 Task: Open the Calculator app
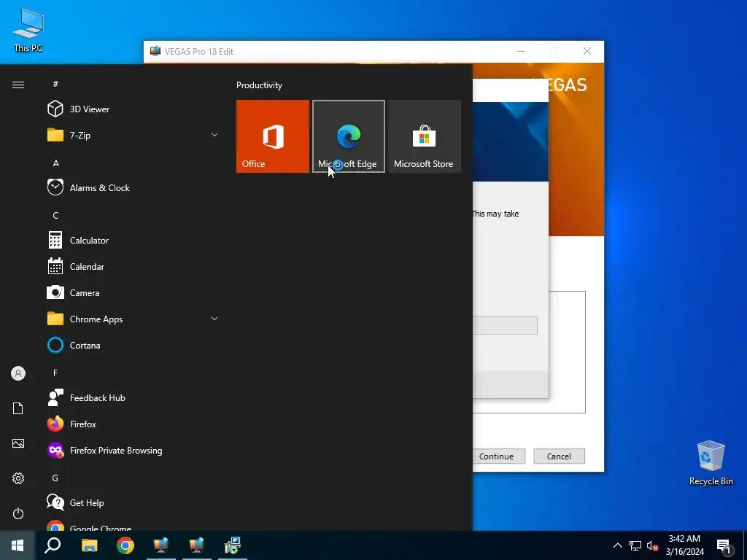pyautogui.click(x=133, y=241)
